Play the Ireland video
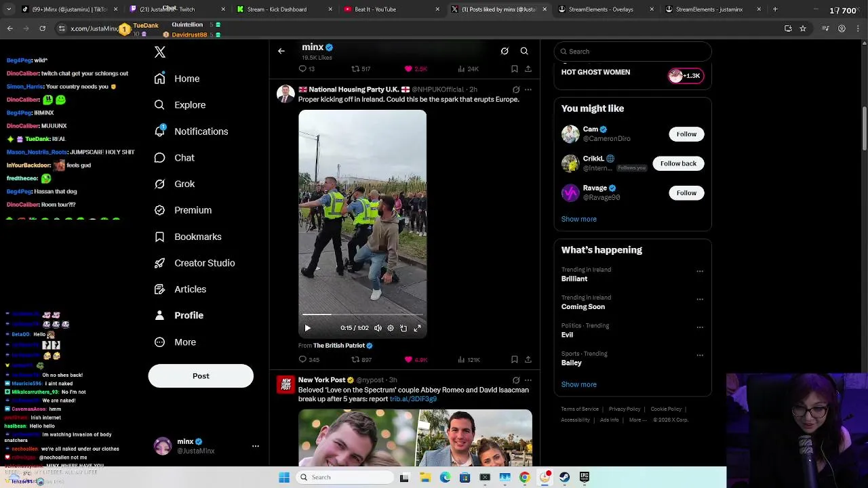 [x=307, y=328]
